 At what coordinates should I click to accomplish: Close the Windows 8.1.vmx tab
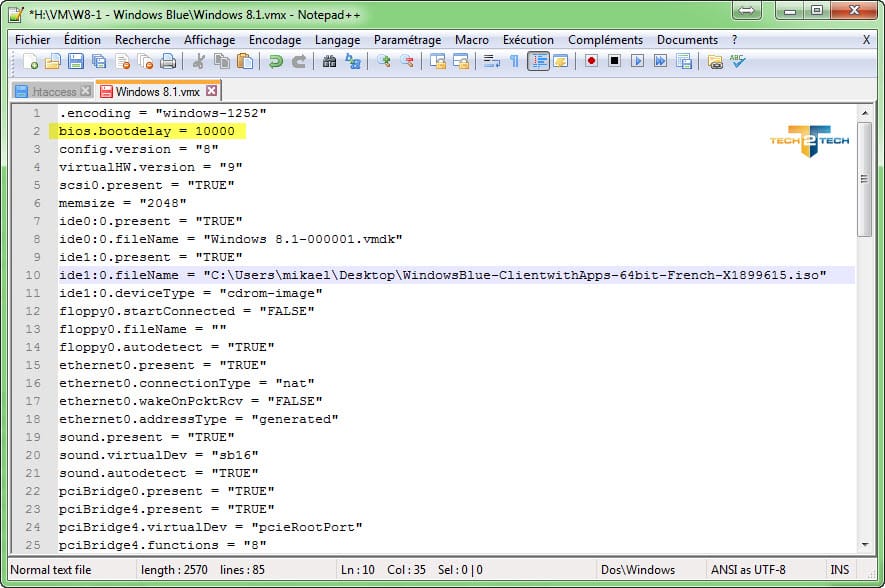pyautogui.click(x=211, y=92)
